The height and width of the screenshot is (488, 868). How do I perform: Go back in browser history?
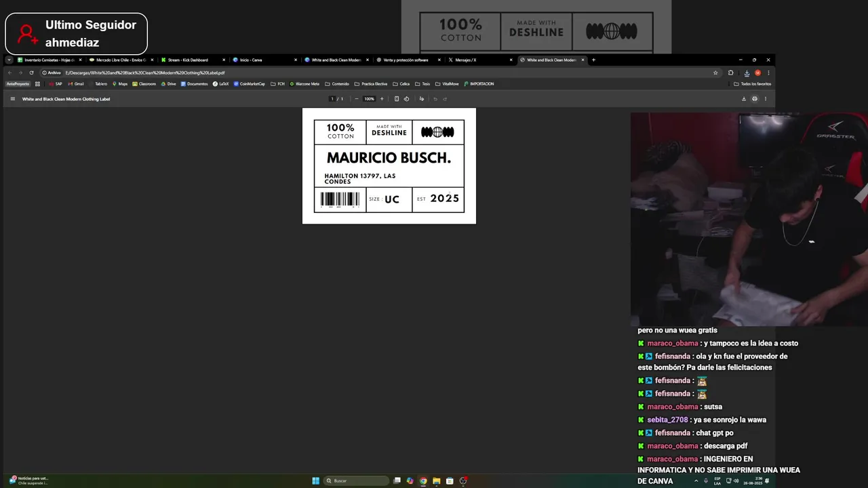point(9,73)
